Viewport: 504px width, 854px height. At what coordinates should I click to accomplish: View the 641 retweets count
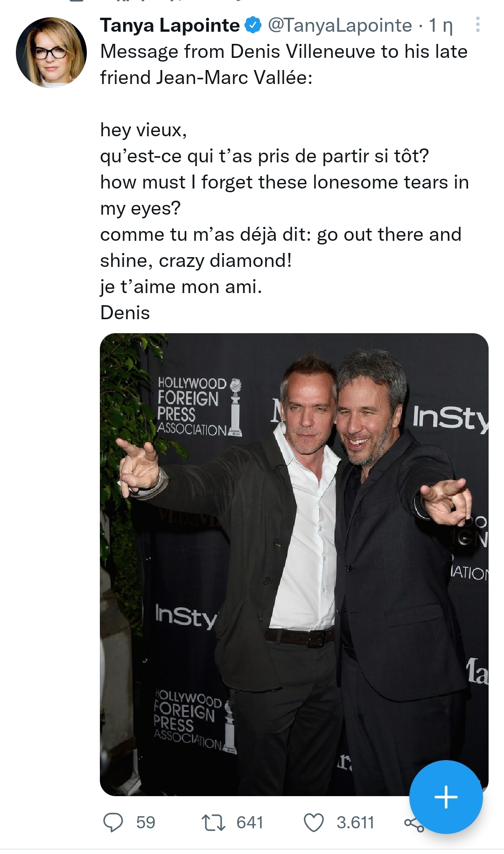pyautogui.click(x=250, y=822)
